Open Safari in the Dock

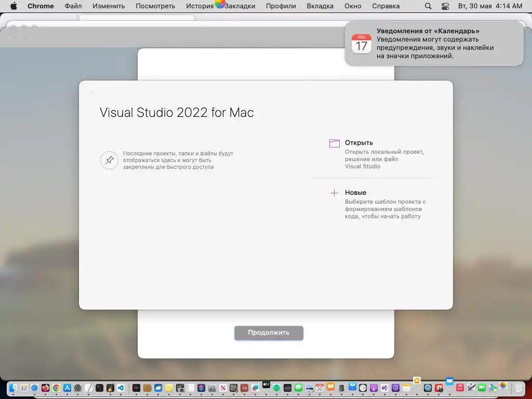click(x=35, y=388)
